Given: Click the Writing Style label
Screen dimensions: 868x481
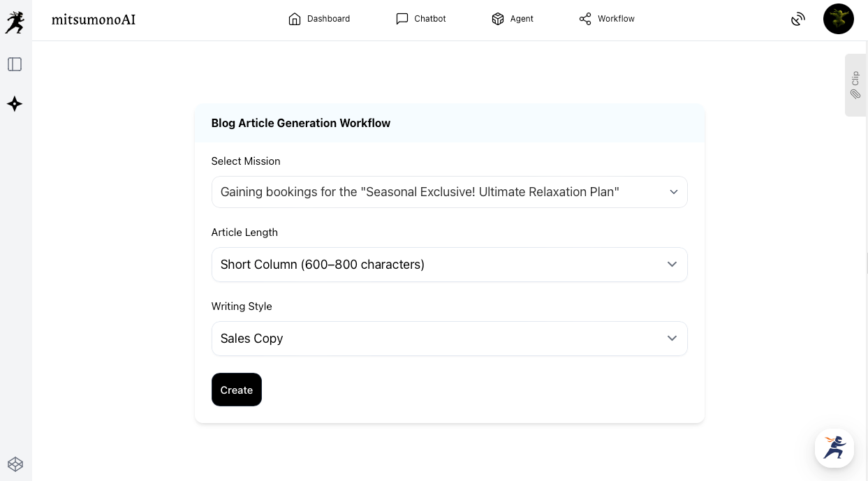Looking at the screenshot, I should pos(242,306).
